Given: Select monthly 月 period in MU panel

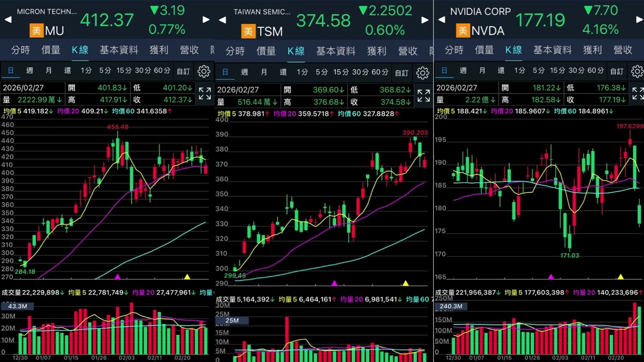Looking at the screenshot, I should [49, 71].
